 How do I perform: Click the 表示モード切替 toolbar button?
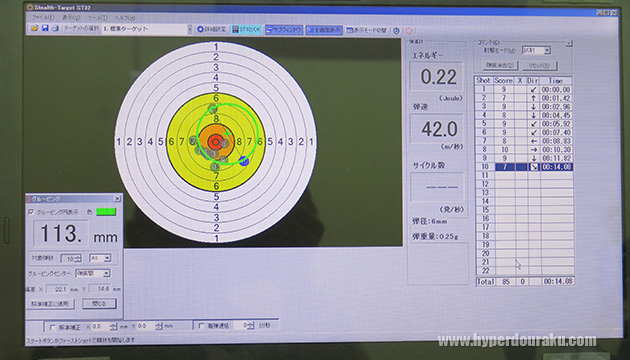[367, 30]
